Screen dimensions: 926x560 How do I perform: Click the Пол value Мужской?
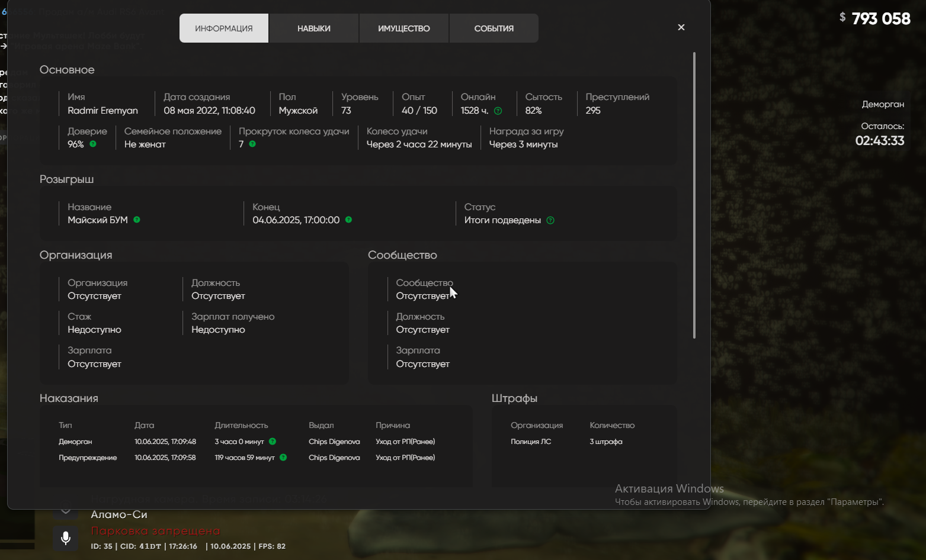click(298, 111)
